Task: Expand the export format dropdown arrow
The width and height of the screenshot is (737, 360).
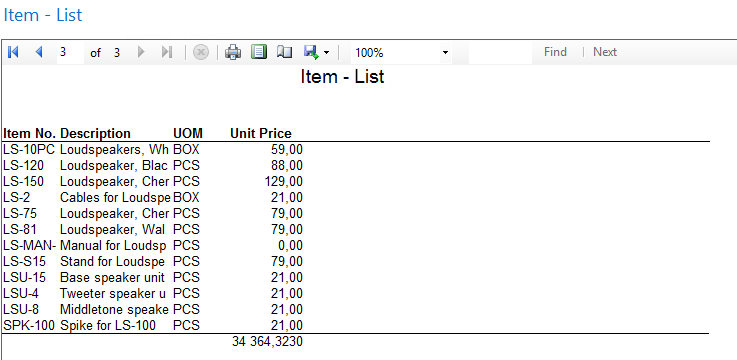Action: (326, 53)
